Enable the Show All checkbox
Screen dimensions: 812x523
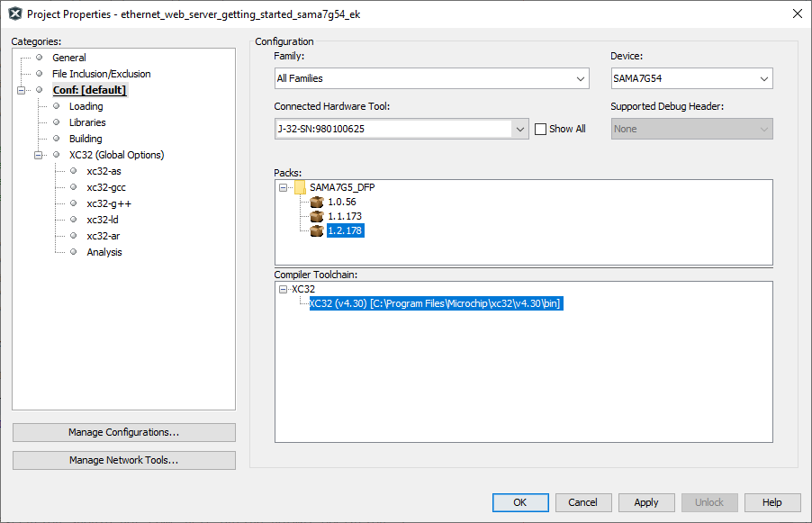(540, 129)
